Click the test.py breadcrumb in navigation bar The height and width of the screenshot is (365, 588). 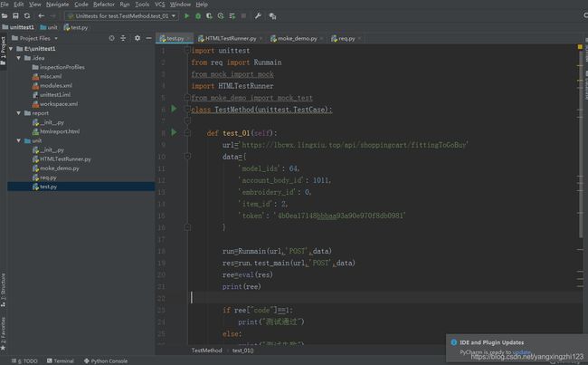pos(76,27)
